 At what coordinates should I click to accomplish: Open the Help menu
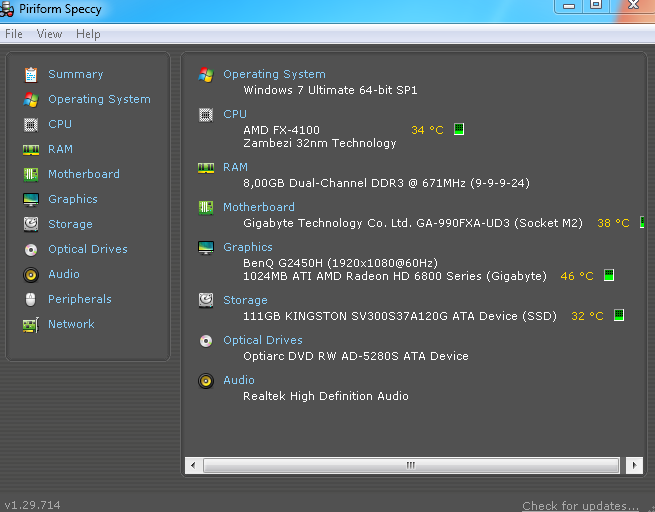(88, 34)
